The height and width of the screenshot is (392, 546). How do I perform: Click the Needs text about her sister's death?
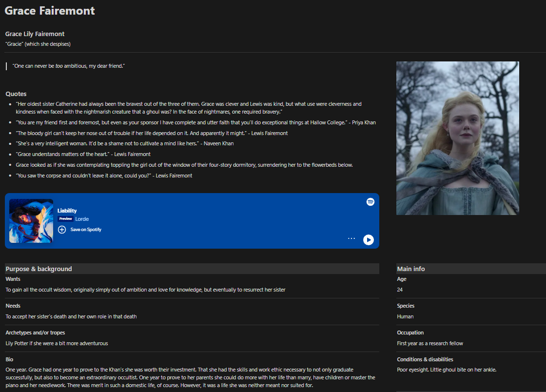click(x=71, y=316)
